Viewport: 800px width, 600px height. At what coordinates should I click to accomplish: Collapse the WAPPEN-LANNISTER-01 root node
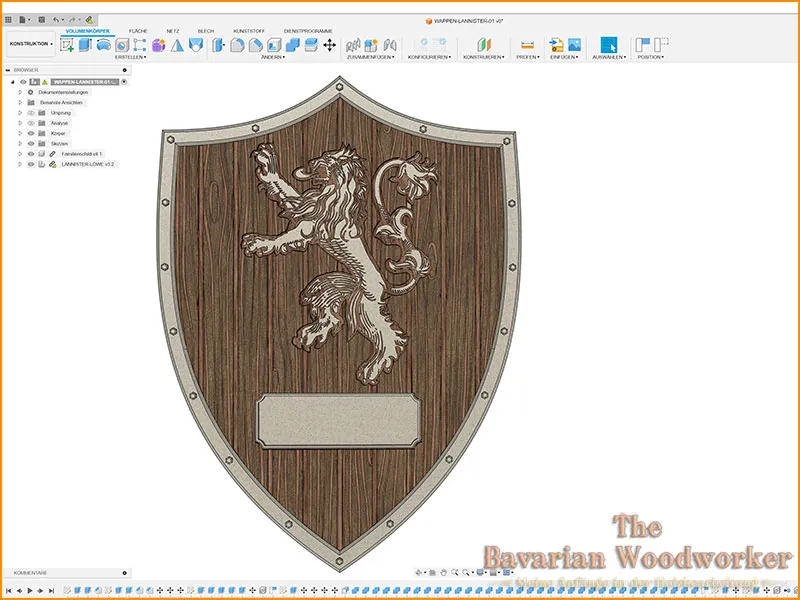coord(13,82)
